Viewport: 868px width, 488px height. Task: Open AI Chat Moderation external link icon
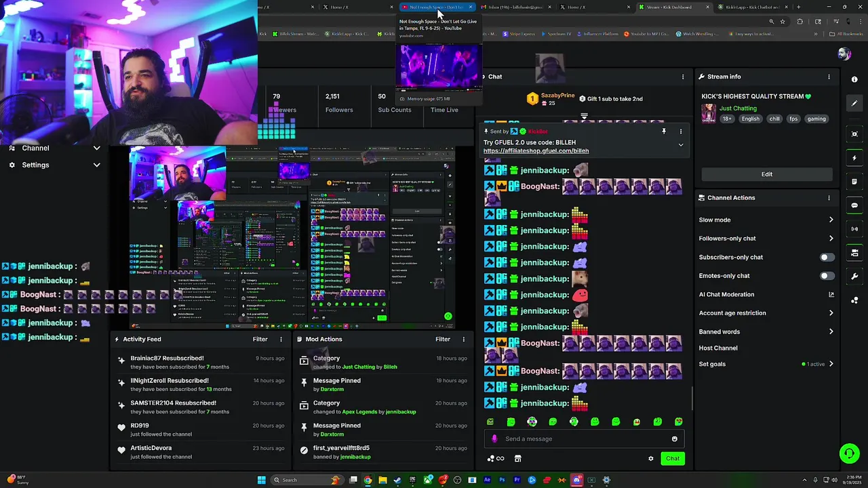coord(831,295)
